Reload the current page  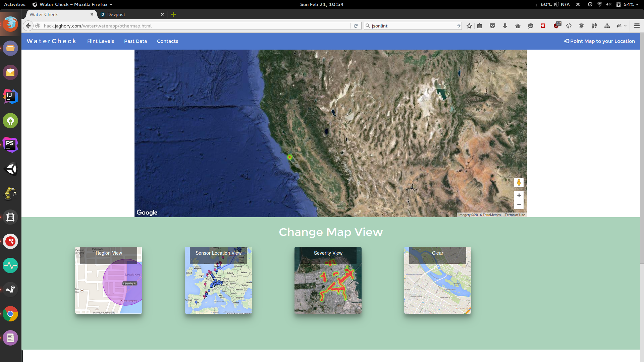[356, 26]
